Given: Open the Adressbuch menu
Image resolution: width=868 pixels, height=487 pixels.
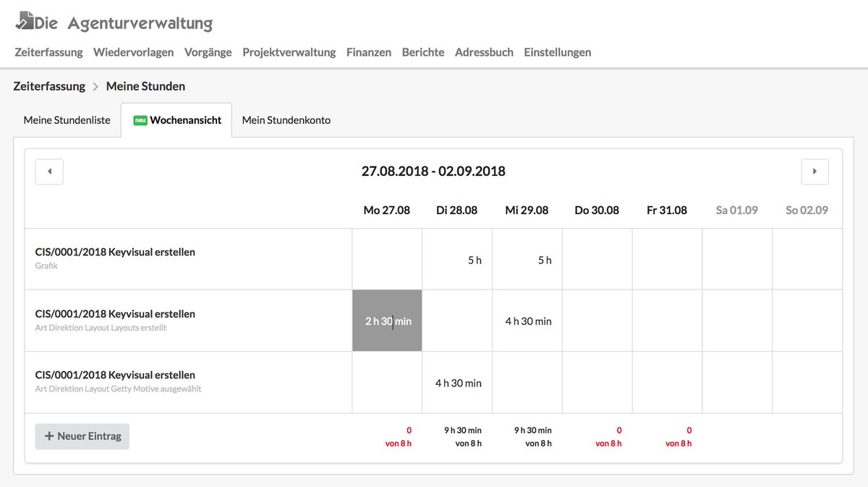Looking at the screenshot, I should coord(484,52).
